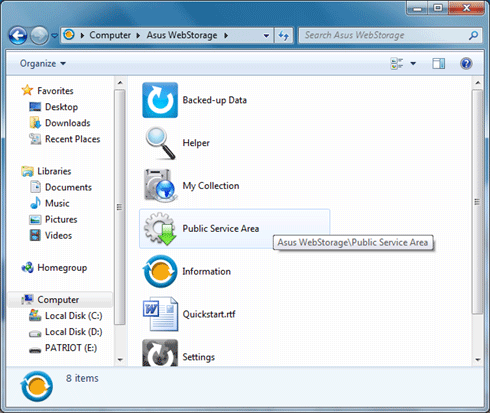Click the Videos library icon
Viewport: 490px width, 413px height.
(x=35, y=235)
